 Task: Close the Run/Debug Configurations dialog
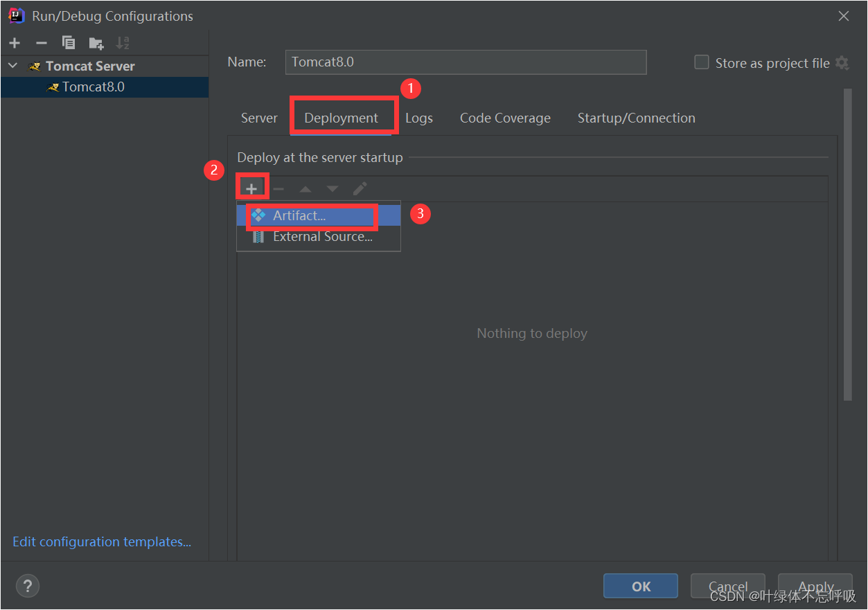tap(844, 16)
